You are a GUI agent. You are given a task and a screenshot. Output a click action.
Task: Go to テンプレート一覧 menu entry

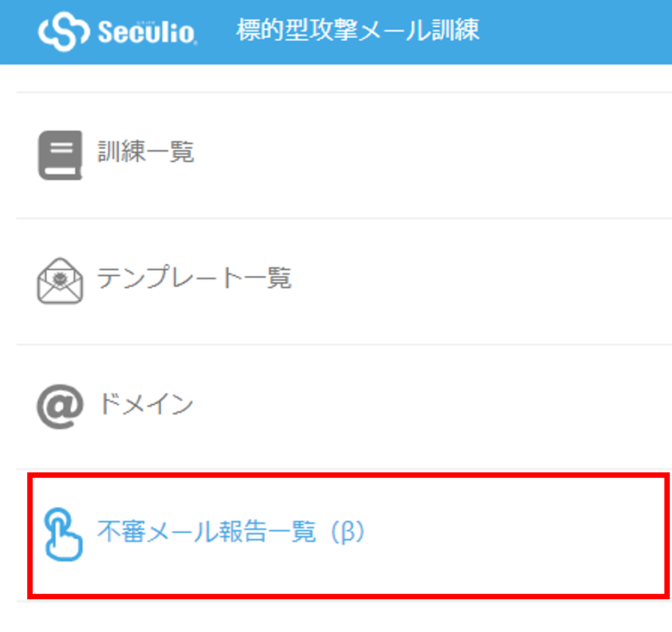click(x=194, y=277)
